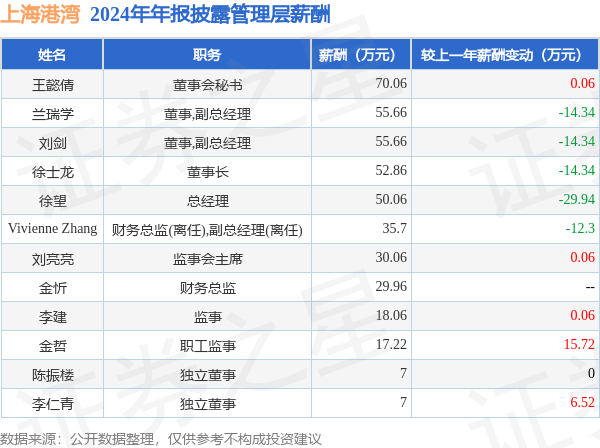Click the change value -29.94

tap(577, 199)
